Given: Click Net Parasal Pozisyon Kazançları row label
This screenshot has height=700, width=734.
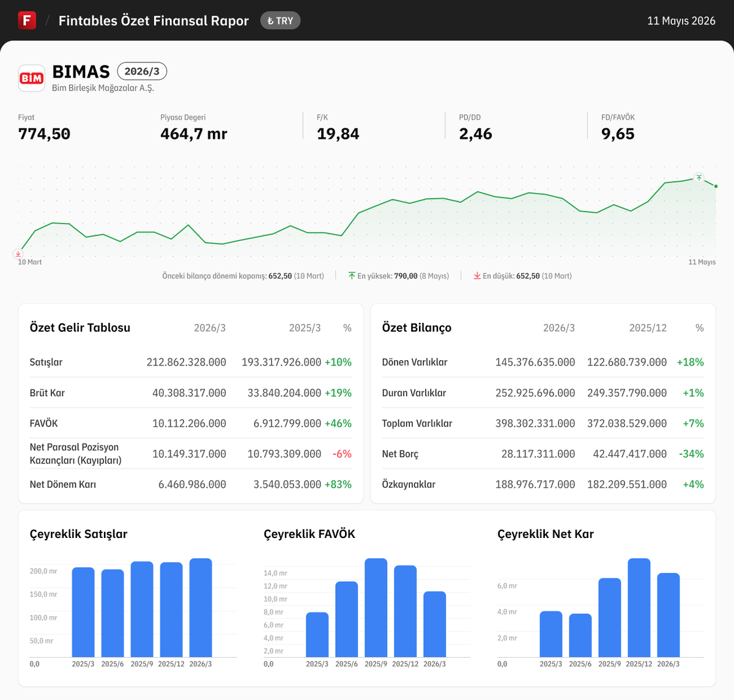Looking at the screenshot, I should click(76, 454).
